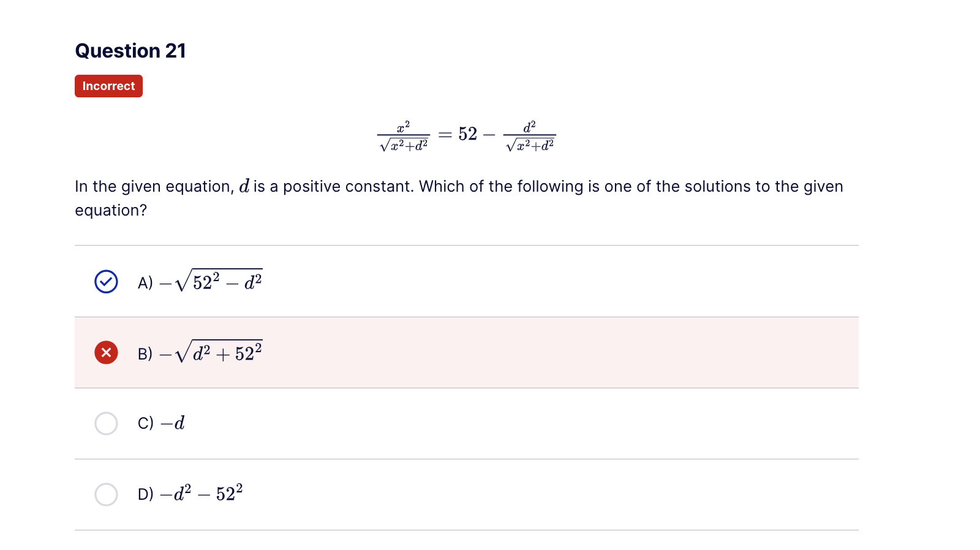Pick the answer −d² − 52²
This screenshot has width=980, height=550.
tap(202, 493)
